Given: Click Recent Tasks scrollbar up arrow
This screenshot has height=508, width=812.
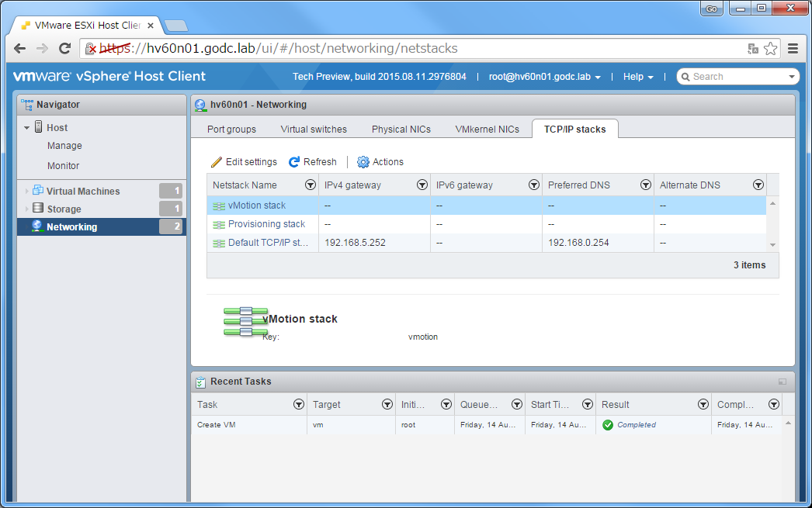Looking at the screenshot, I should [788, 423].
